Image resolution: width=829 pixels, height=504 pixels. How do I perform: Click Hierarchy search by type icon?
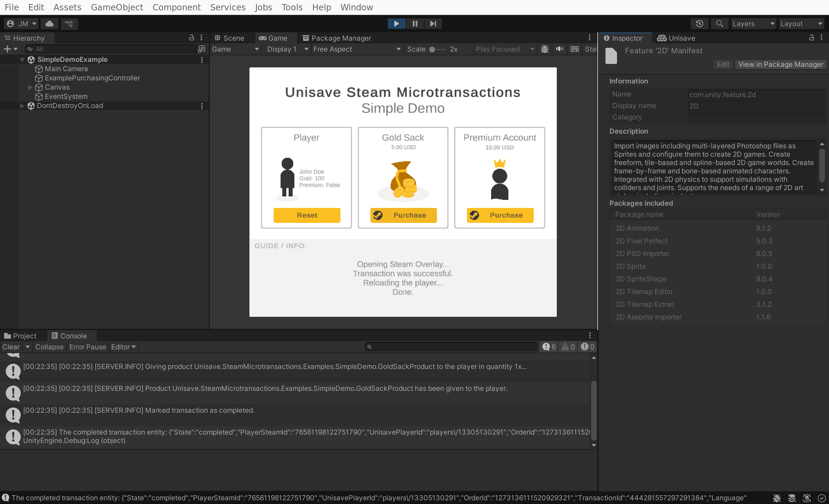click(x=202, y=49)
